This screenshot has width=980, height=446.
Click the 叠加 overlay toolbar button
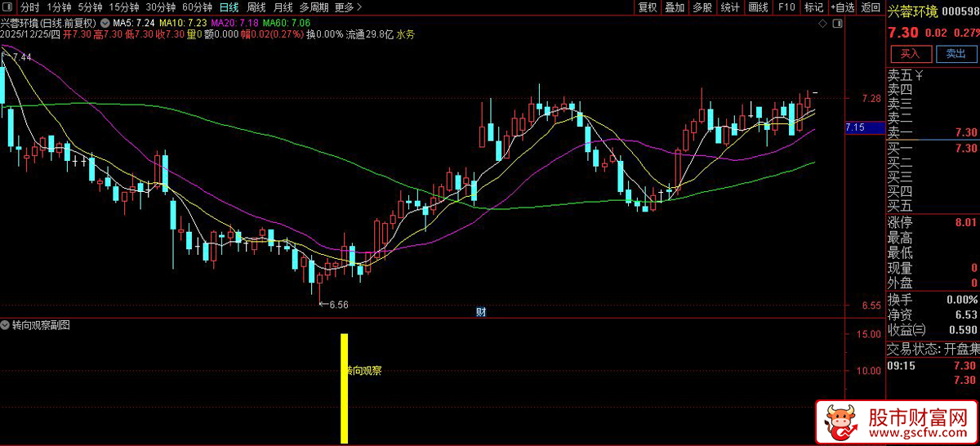[x=675, y=7]
